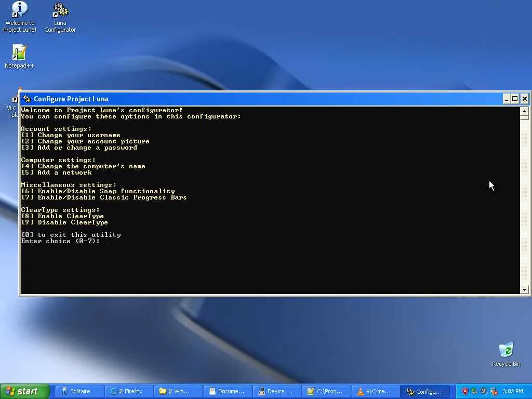Click the Configure Project Luna taskbar button
The height and width of the screenshot is (399, 532).
[x=425, y=391]
